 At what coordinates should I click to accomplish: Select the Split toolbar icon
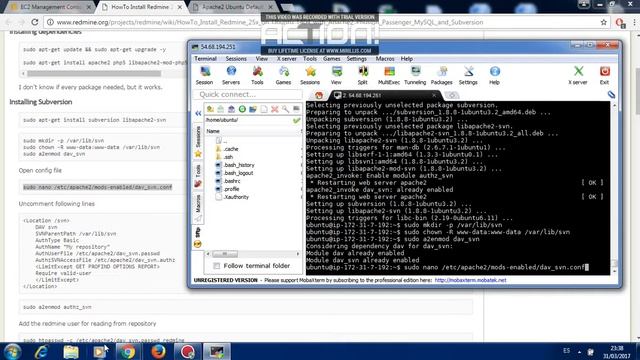point(362,76)
